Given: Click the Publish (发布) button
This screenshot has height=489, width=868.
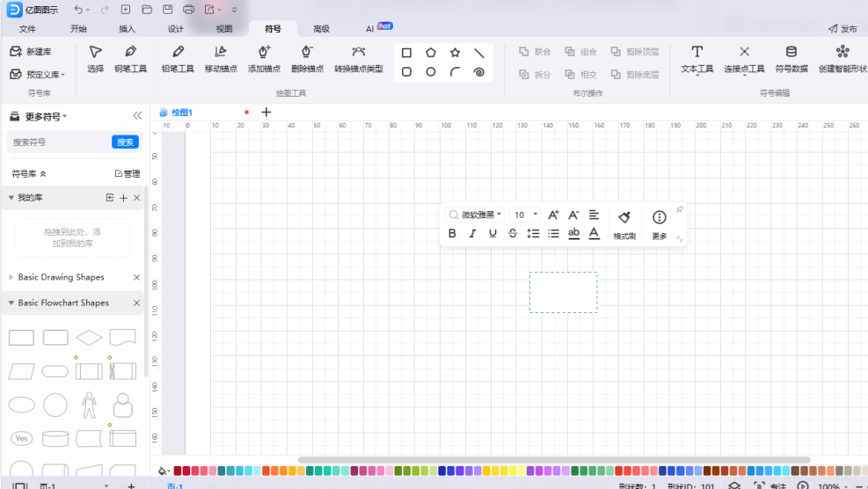Looking at the screenshot, I should tap(842, 29).
